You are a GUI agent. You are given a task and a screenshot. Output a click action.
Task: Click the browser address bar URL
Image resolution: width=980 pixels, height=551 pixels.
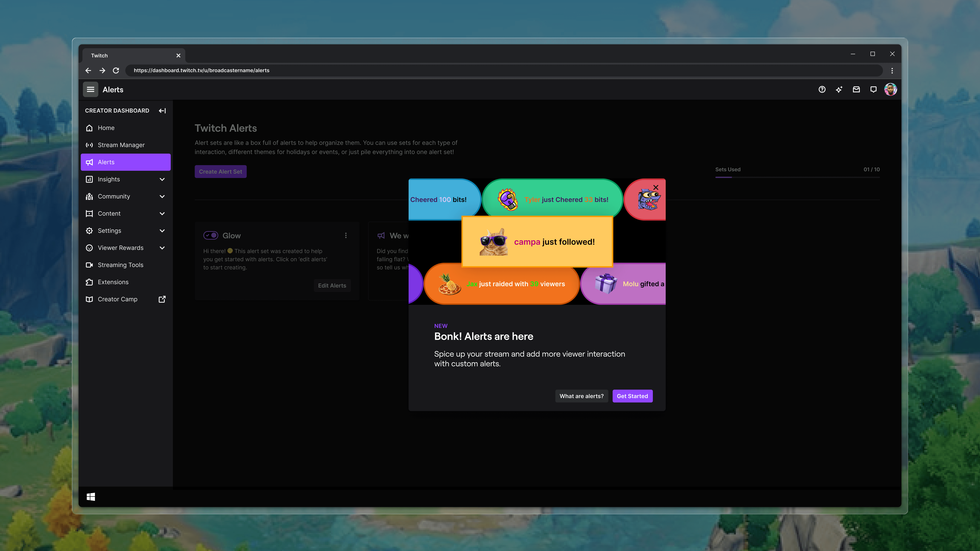coord(201,70)
